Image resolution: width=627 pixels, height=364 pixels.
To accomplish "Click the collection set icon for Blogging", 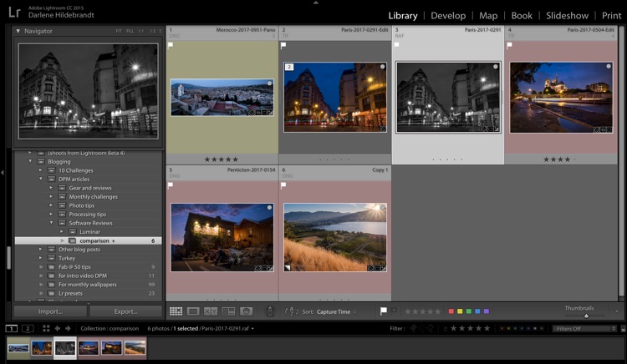I will pyautogui.click(x=41, y=162).
